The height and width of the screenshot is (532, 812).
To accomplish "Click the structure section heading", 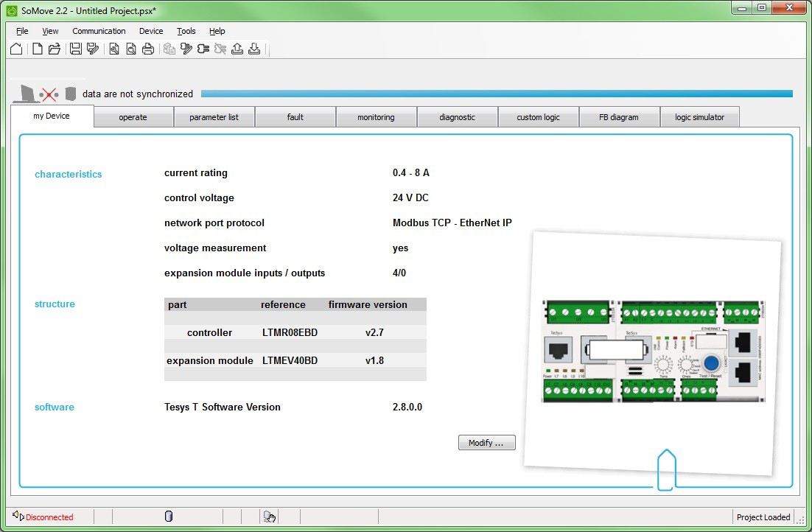I will (x=55, y=304).
